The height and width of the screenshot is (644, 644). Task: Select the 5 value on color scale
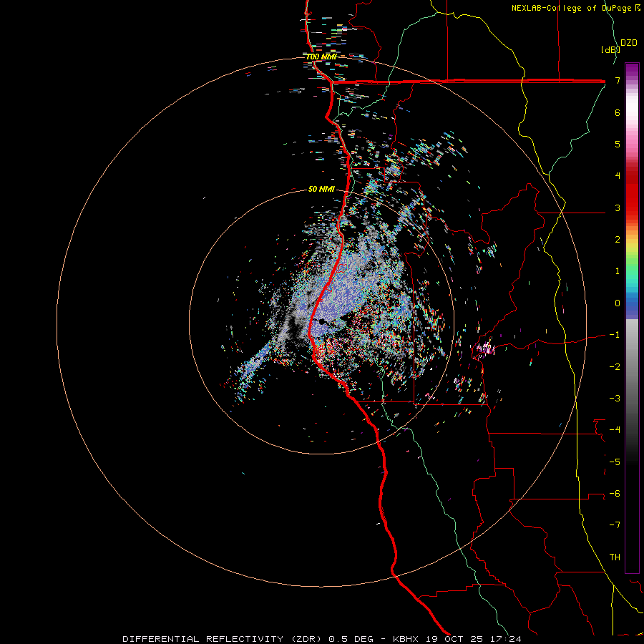pos(618,144)
